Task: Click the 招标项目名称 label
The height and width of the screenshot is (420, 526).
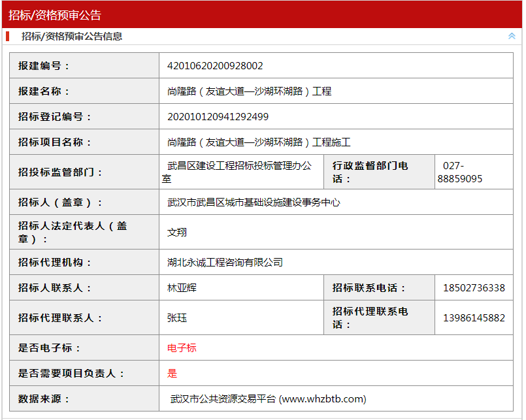Action: (54, 142)
